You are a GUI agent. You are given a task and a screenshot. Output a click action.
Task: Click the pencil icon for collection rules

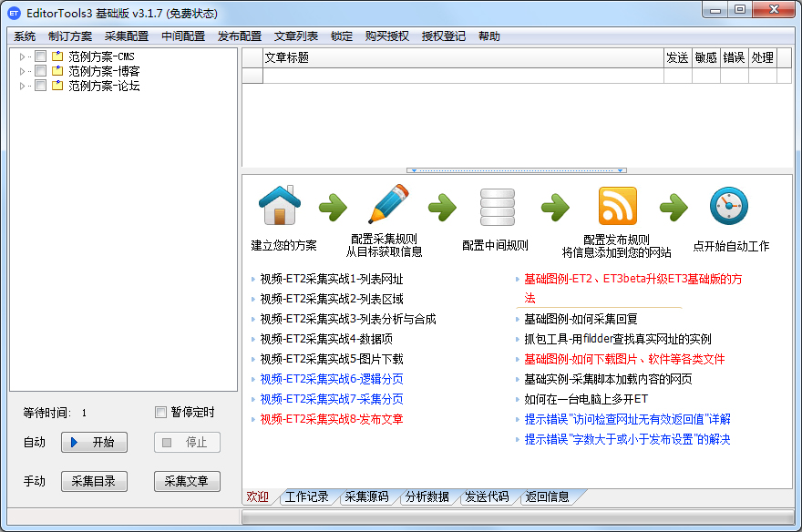[x=389, y=204]
